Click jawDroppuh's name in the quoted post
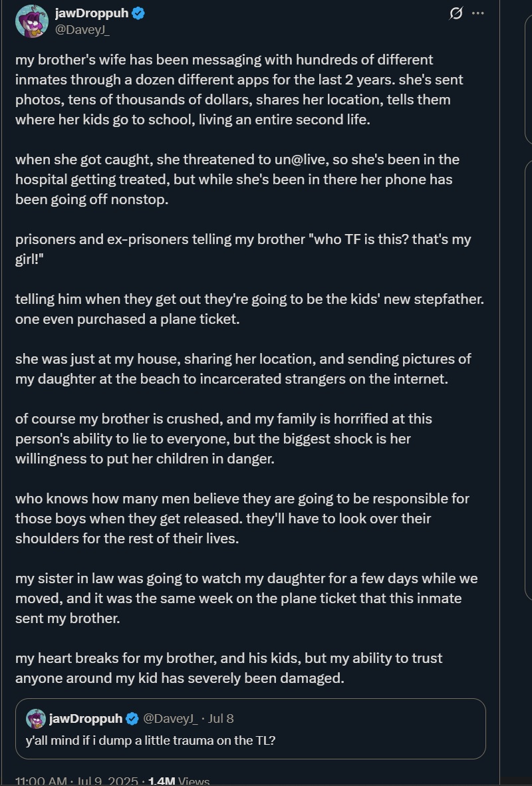The image size is (532, 786). 86,719
